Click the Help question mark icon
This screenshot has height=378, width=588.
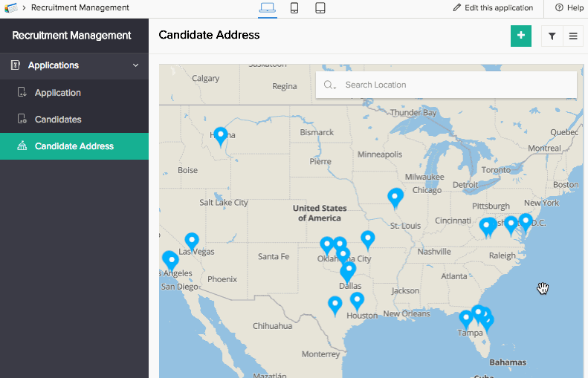[559, 7]
